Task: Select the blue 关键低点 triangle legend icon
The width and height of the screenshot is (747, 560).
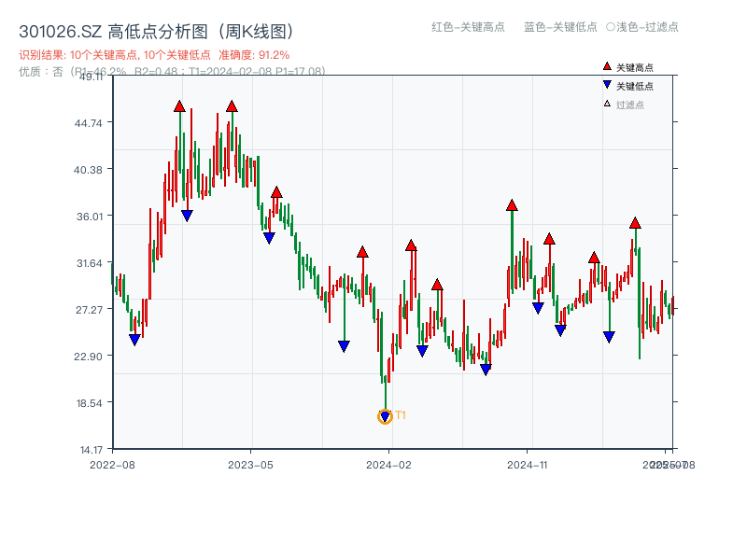Action: 607,83
